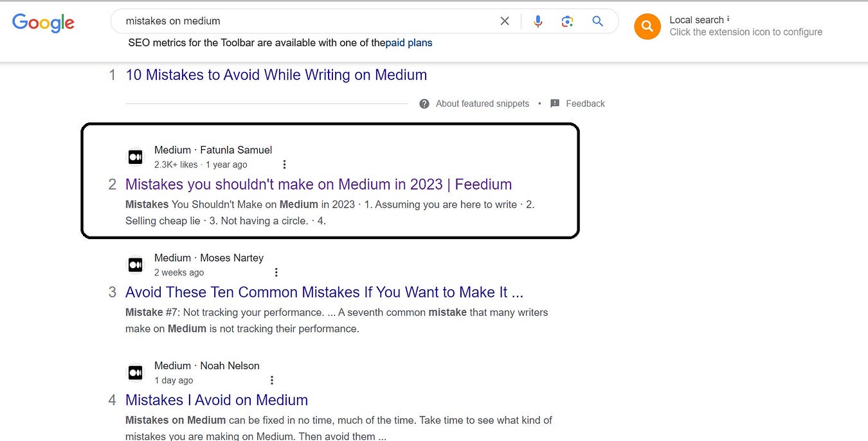Click 'About featured snippets' link
The image size is (868, 441).
pos(482,104)
